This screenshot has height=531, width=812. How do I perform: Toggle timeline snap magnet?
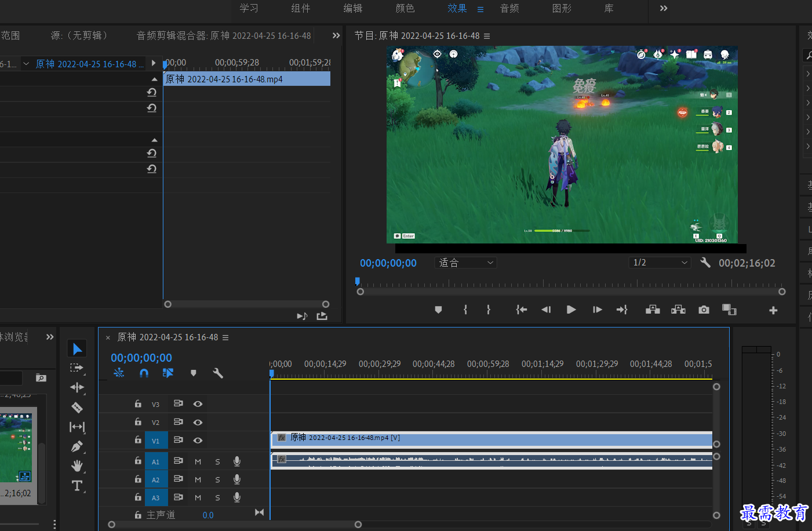144,373
